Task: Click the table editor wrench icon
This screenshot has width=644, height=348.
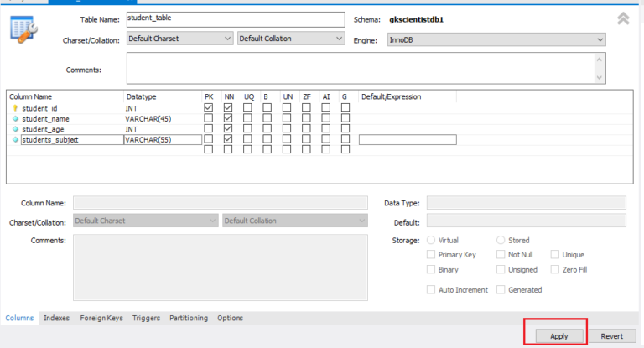Action: click(22, 28)
